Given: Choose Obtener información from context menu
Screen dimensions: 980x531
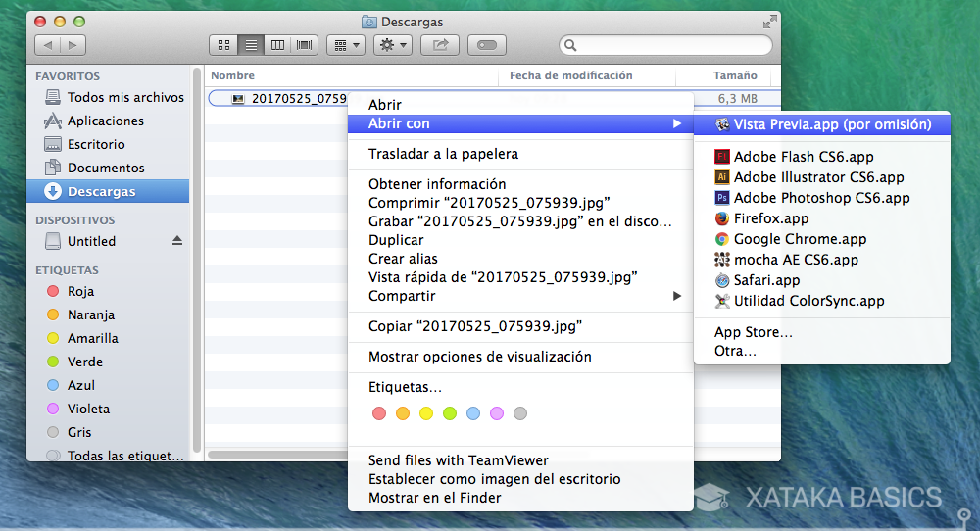Looking at the screenshot, I should (437, 184).
